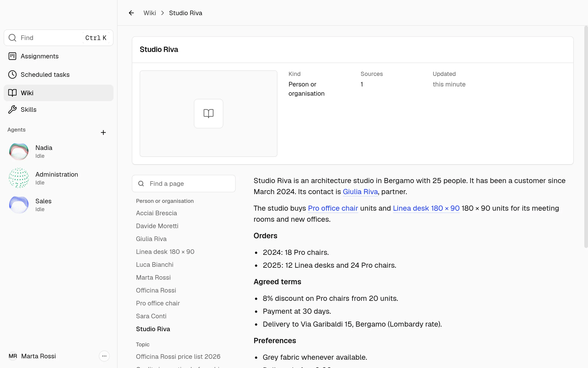Viewport: 588px width, 368px height.
Task: Open Sara Conti page in the list
Action: (x=151, y=316)
